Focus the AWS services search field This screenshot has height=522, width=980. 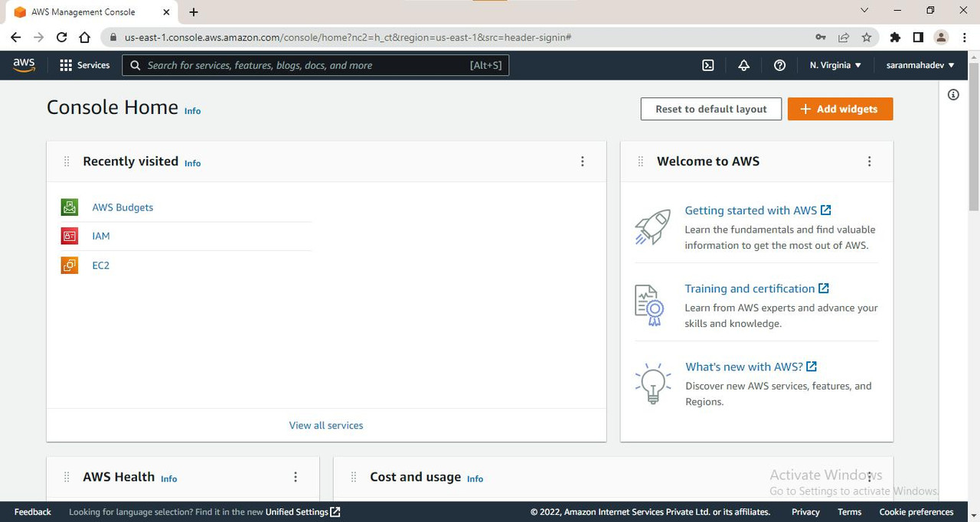[315, 65]
